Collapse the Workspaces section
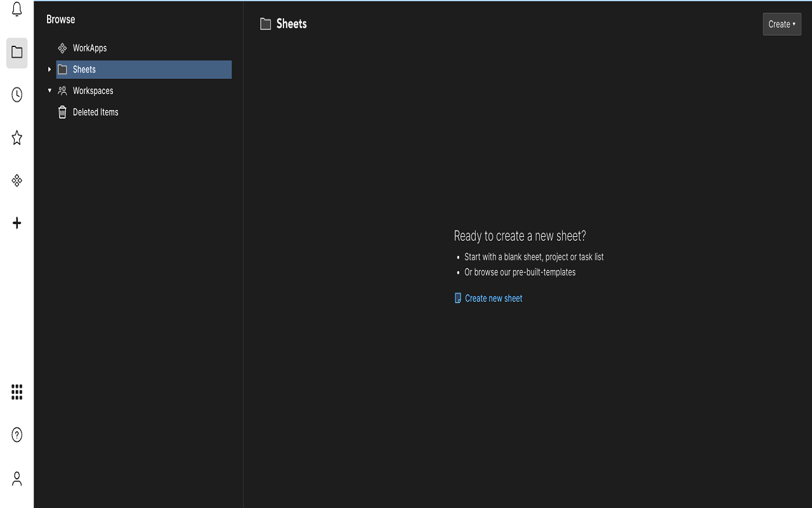Image resolution: width=812 pixels, height=508 pixels. point(49,90)
